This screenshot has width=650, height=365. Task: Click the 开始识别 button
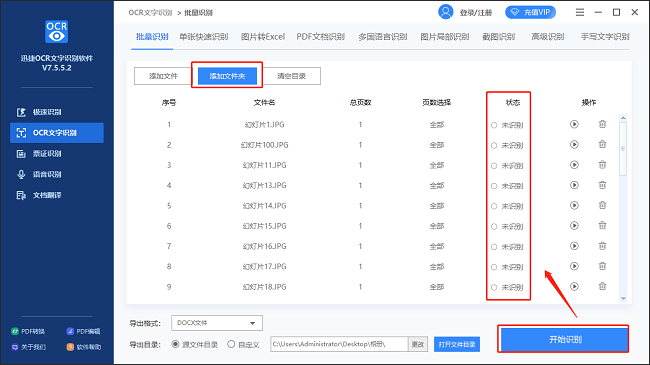(565, 340)
